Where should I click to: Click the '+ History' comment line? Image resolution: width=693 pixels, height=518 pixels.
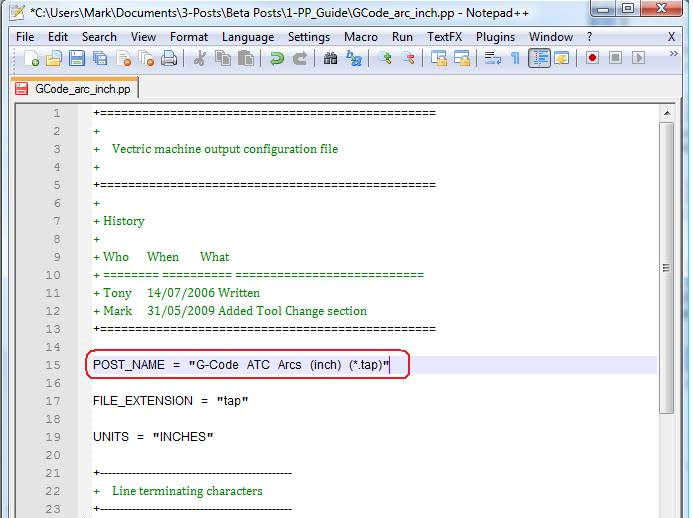point(119,221)
